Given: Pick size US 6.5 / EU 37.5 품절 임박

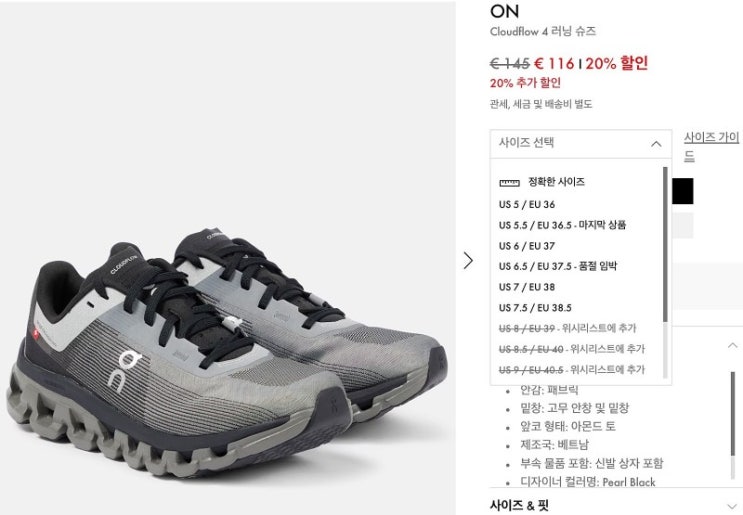Looking at the screenshot, I should (558, 266).
